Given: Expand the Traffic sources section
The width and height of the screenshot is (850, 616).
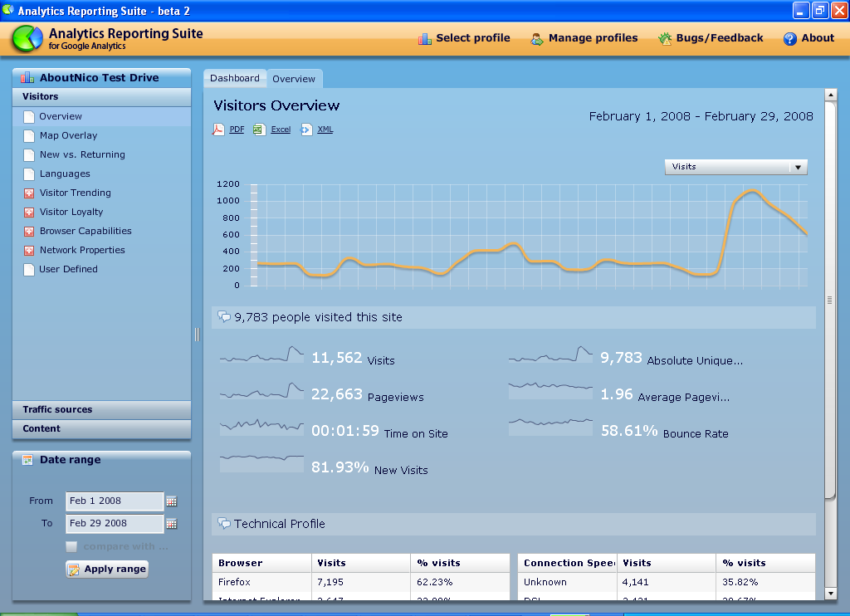Looking at the screenshot, I should (101, 409).
